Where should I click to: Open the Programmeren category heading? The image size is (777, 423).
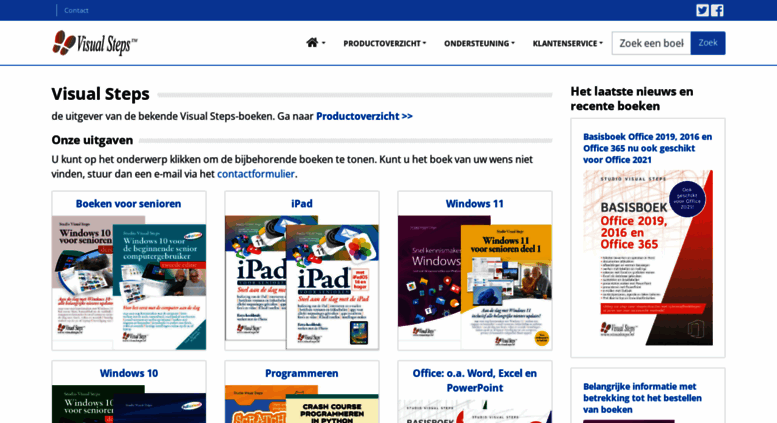[x=302, y=373]
